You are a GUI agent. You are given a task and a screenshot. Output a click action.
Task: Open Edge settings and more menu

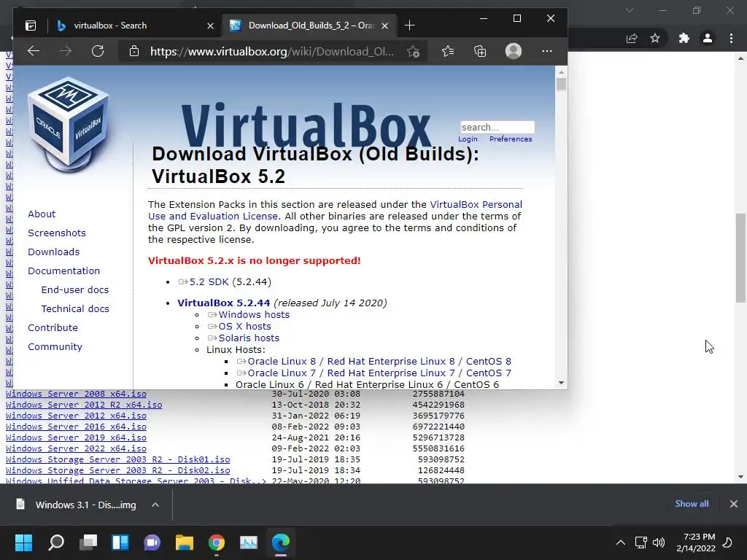[x=547, y=51]
